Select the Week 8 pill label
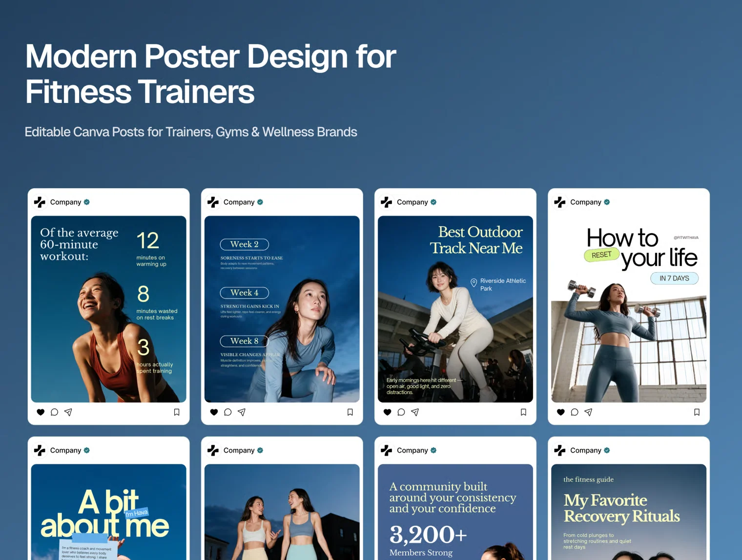Screen dimensions: 742x560 pos(244,341)
